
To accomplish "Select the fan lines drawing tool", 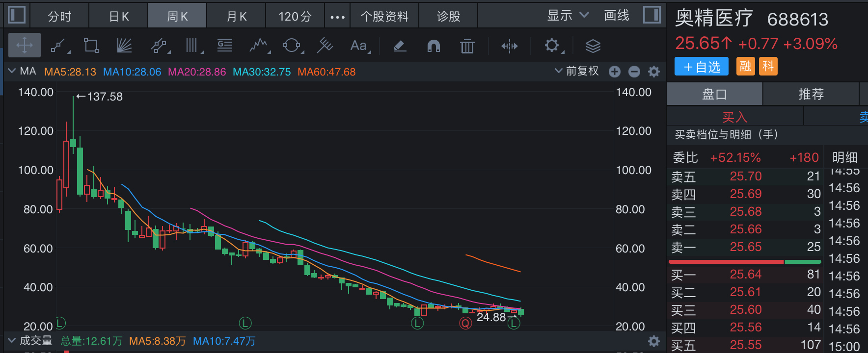I will click(124, 46).
